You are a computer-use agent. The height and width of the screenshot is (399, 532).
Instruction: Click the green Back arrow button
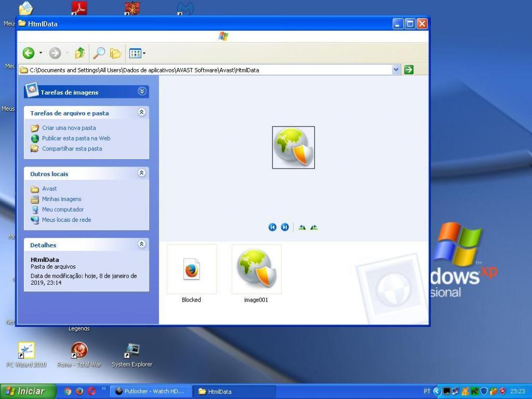[x=28, y=53]
